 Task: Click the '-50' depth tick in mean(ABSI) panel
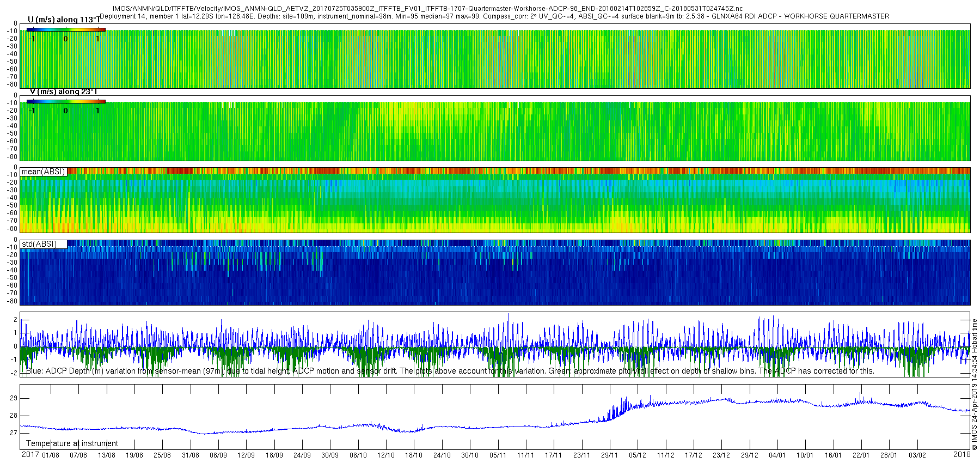click(x=12, y=205)
